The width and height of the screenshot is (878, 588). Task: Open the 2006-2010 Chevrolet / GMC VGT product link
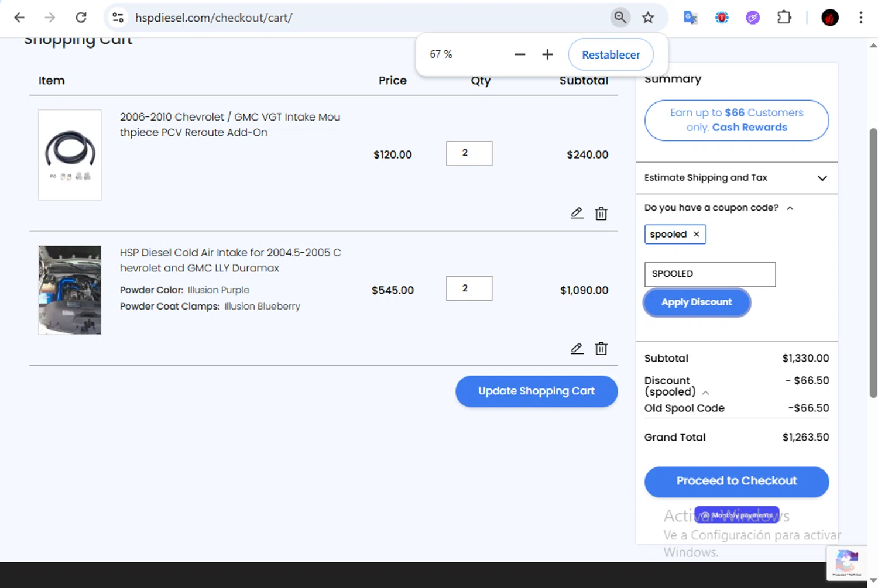click(230, 125)
